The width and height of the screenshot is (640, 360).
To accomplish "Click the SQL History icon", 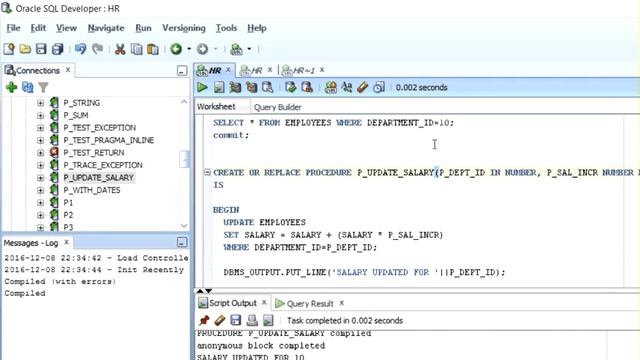I will (379, 87).
